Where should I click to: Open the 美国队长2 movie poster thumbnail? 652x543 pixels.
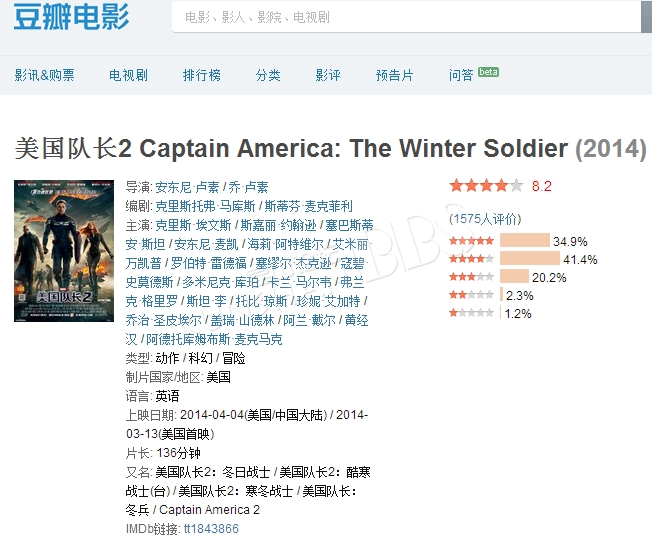[x=64, y=251]
